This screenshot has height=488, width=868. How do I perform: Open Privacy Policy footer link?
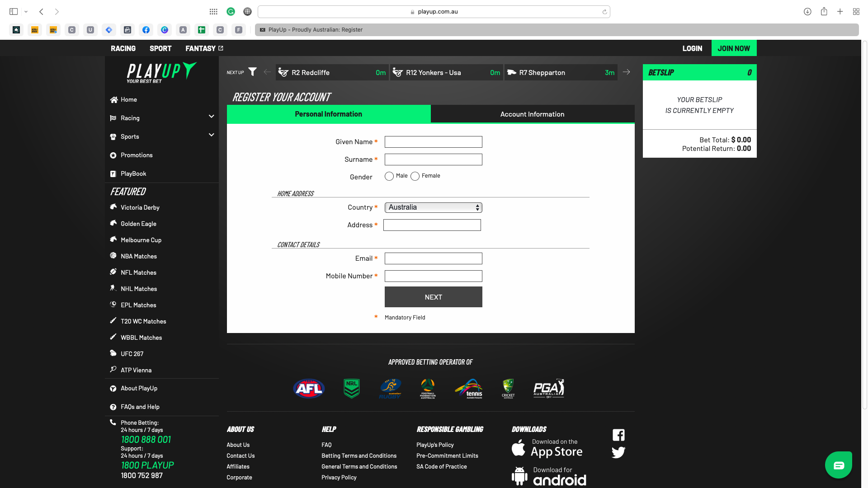(339, 477)
